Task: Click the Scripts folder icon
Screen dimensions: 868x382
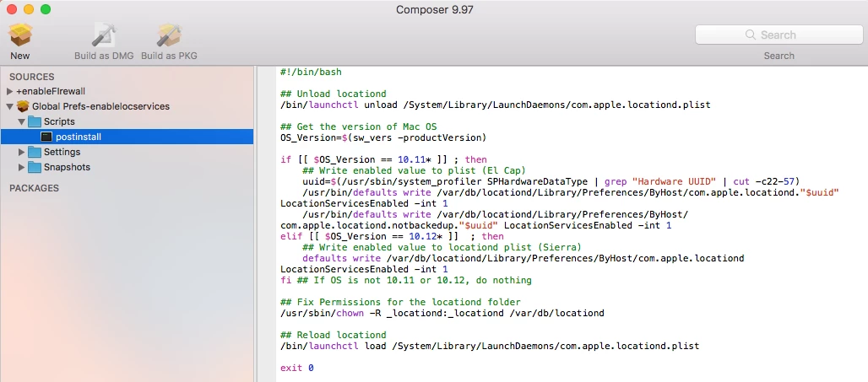Action: [35, 121]
